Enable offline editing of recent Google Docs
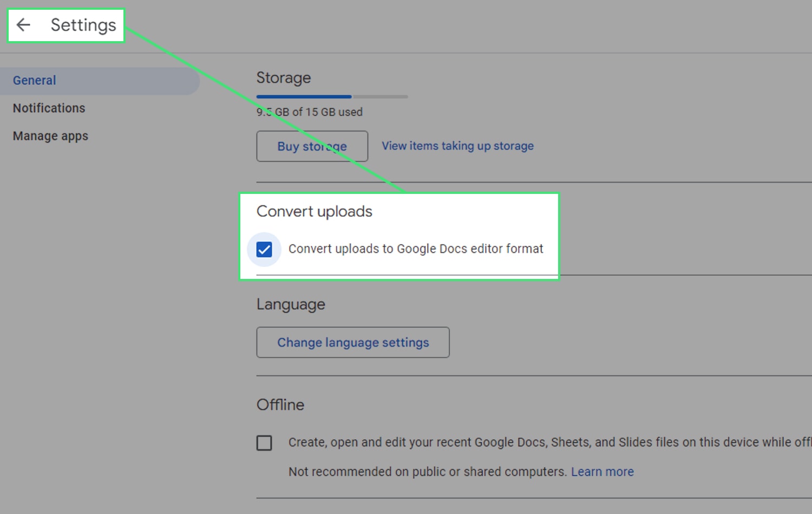This screenshot has height=514, width=812. click(x=264, y=443)
